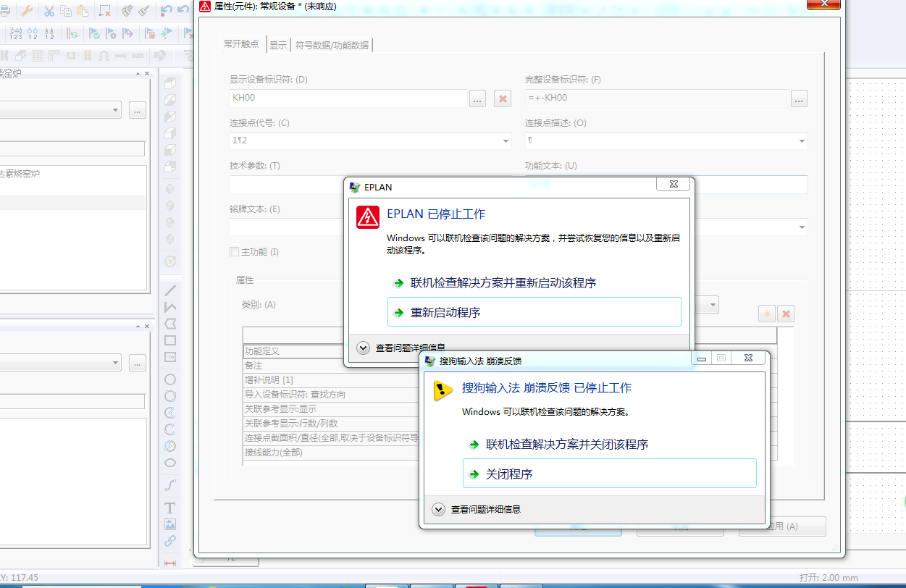Open the 连接点描述 dropdown
Viewport: 906px width, 588px height.
[802, 141]
